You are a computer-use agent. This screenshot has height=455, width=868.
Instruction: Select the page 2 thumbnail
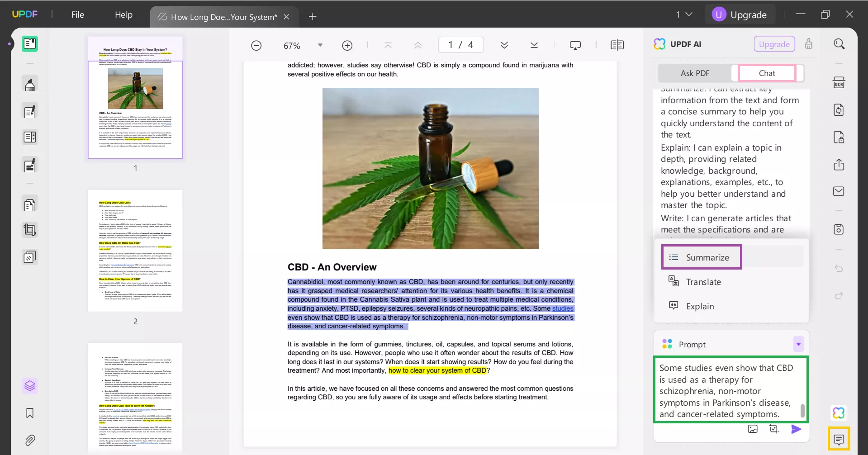[135, 251]
